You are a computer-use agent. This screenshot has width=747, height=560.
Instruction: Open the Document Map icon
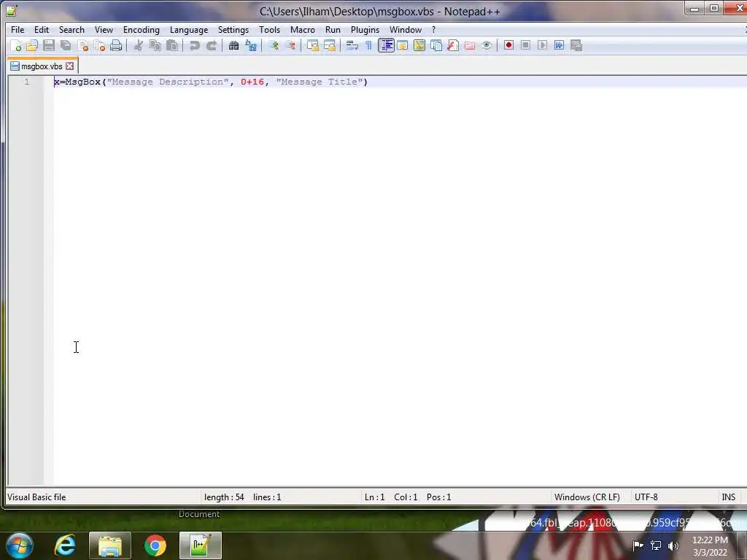pyautogui.click(x=419, y=46)
